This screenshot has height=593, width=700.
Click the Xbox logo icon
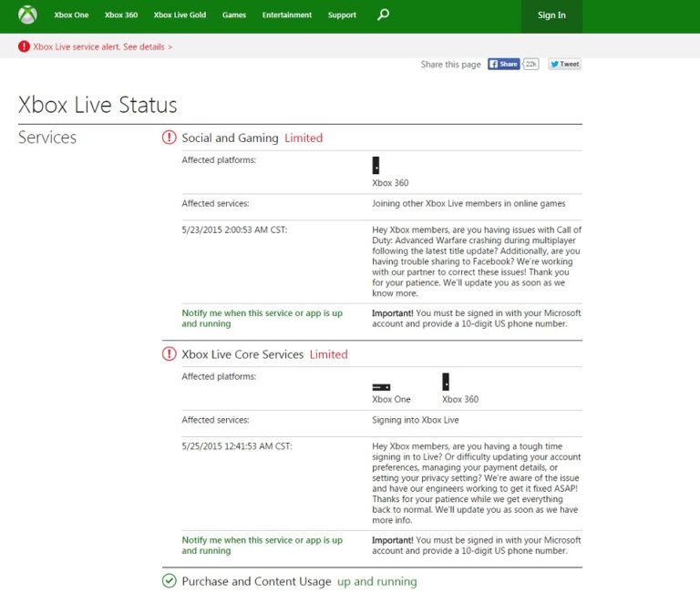(x=27, y=15)
